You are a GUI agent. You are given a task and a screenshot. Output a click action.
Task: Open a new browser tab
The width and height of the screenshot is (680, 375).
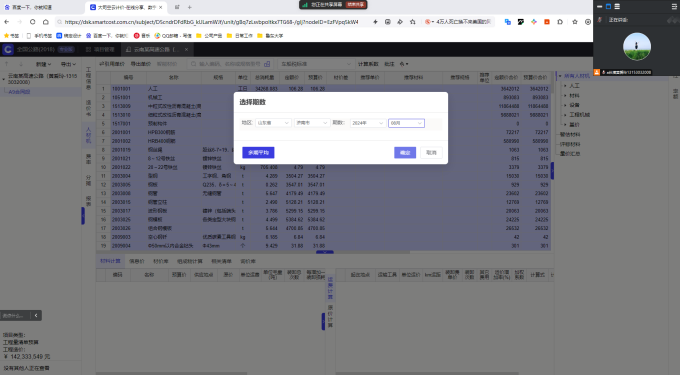(190, 7)
